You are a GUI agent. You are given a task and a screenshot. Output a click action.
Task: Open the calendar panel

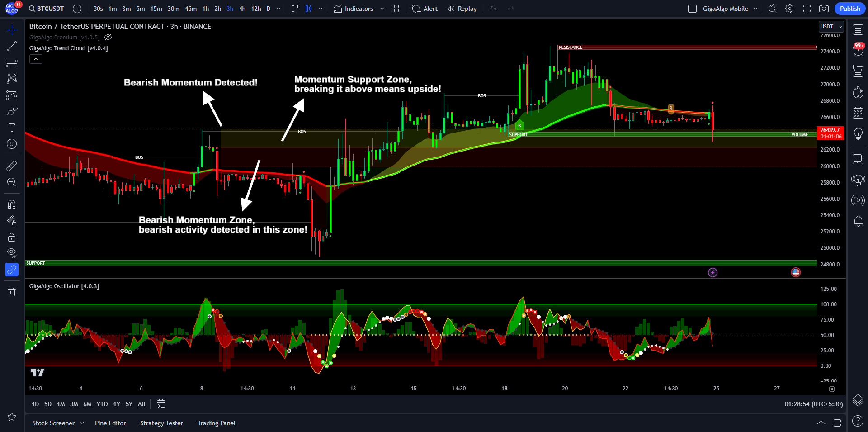[858, 113]
